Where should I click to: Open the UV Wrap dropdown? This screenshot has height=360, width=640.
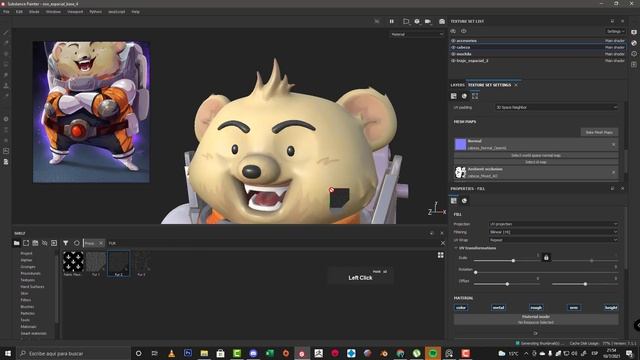[x=553, y=240]
